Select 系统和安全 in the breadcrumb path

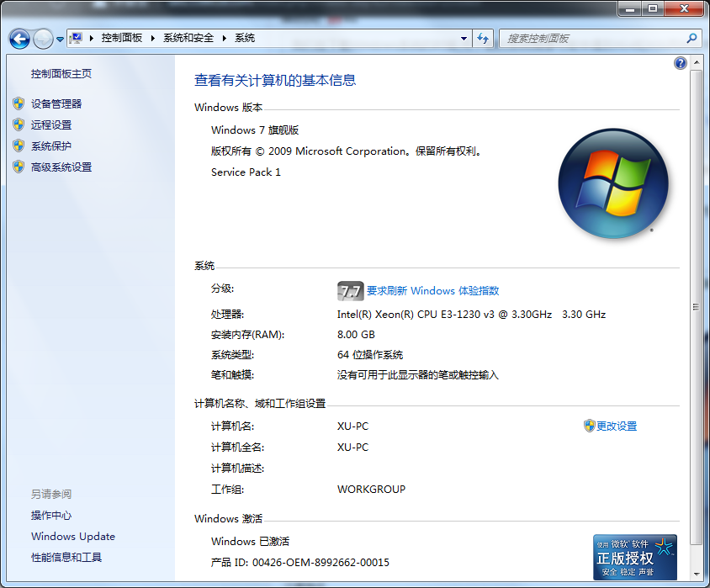(188, 38)
